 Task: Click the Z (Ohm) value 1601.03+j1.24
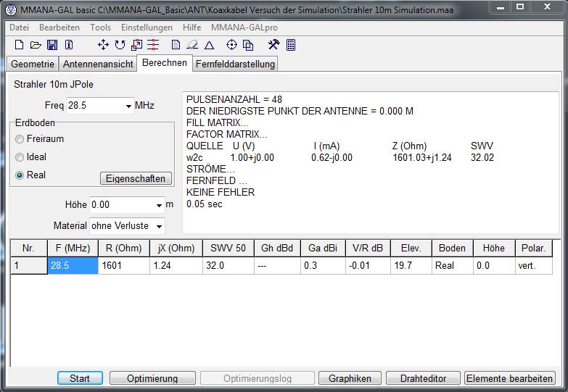[x=422, y=157]
